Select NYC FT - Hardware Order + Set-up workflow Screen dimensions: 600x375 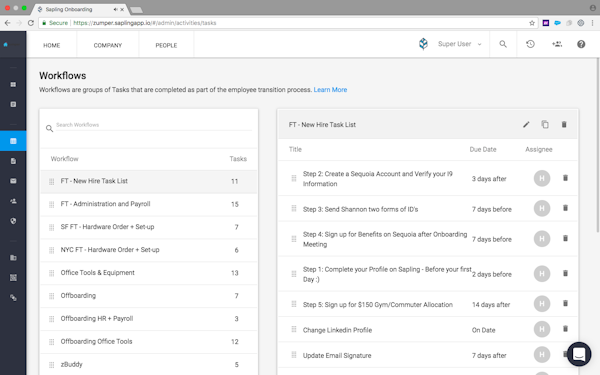(148, 250)
